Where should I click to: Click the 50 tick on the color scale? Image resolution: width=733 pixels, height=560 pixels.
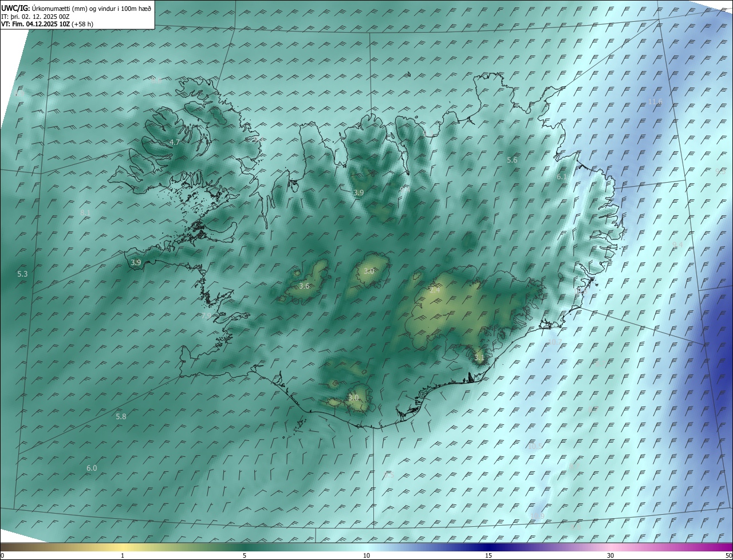tap(728, 555)
